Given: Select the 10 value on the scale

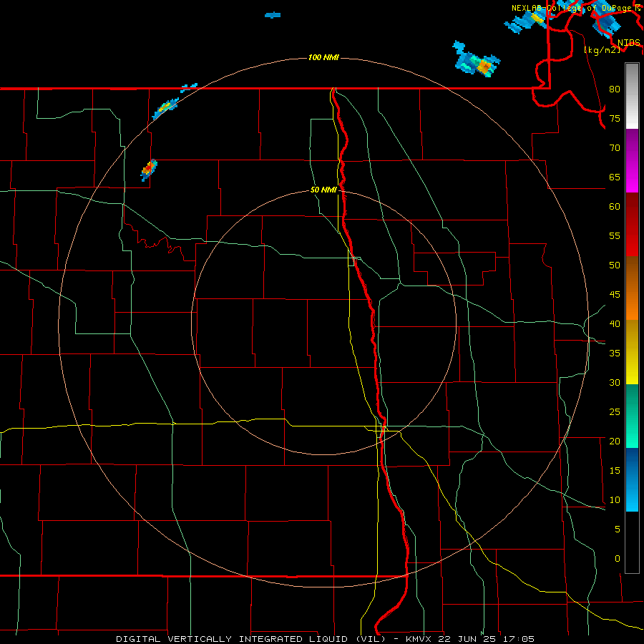Looking at the screenshot, I should 615,500.
